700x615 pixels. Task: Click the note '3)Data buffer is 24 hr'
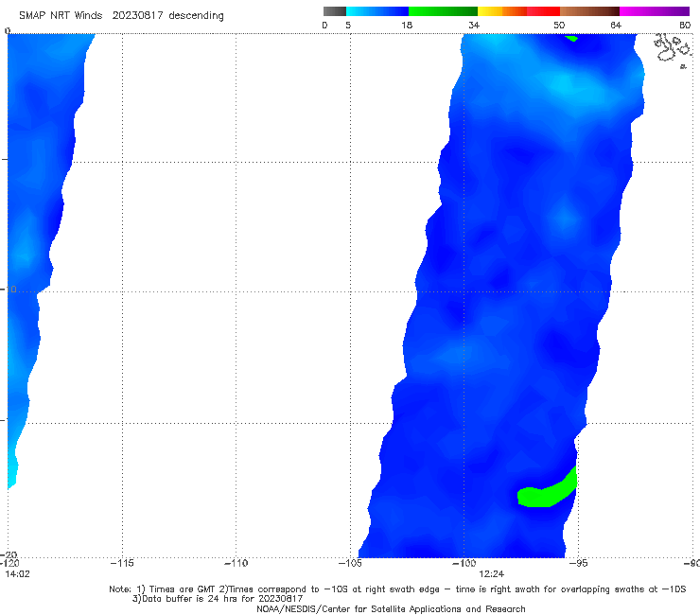[218, 599]
